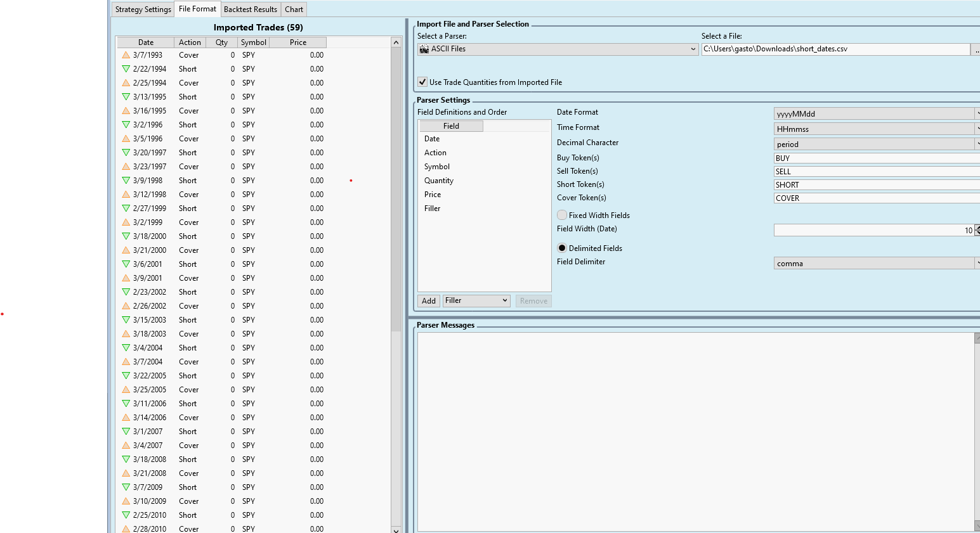Click the ASCII Files parser icon
Screen dimensions: 980x533
tap(424, 49)
